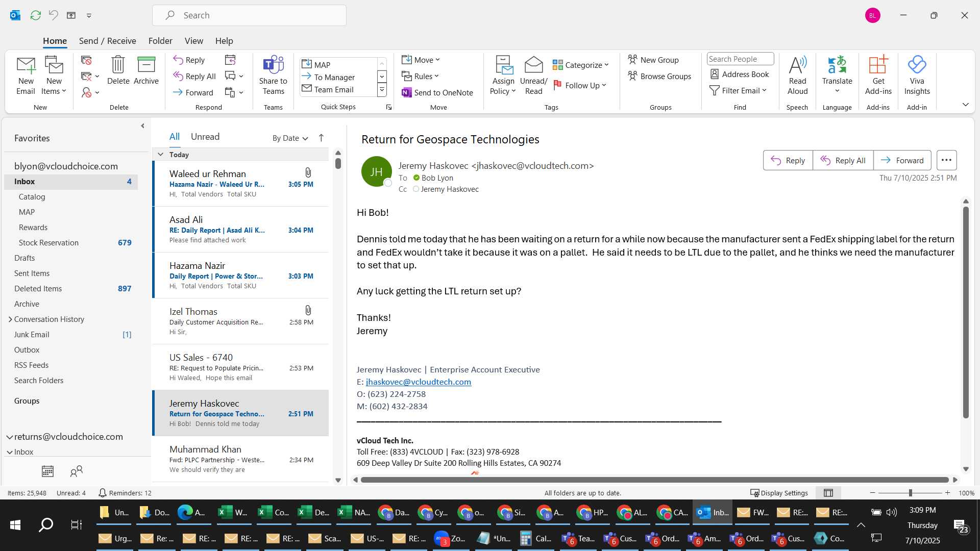Open the Deleted Items folder
The image size is (980, 551).
tap(71, 289)
